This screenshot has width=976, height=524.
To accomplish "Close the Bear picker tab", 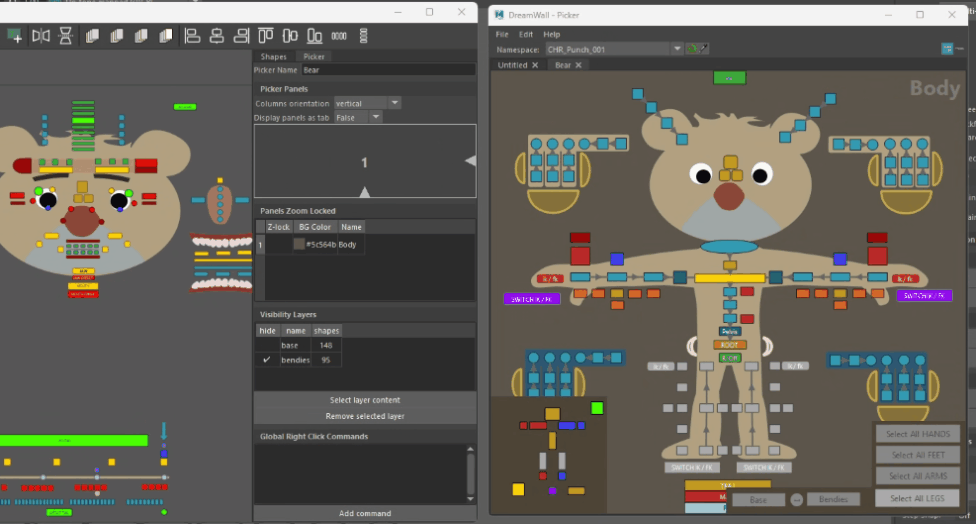I will pos(578,65).
